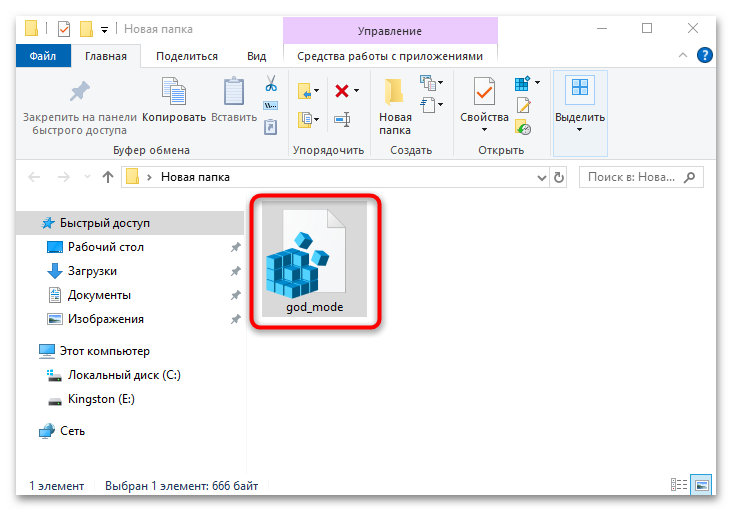Click the search magnifier icon

click(x=690, y=177)
